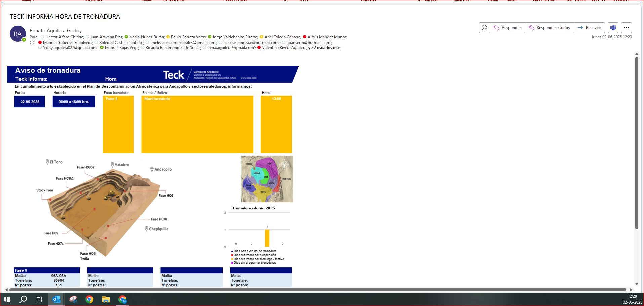Select CC address melissa.pizarro.morales@gmail.com
The image size is (644, 306).
[x=184, y=43]
